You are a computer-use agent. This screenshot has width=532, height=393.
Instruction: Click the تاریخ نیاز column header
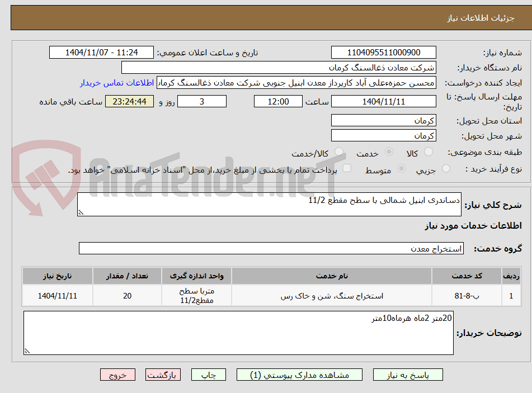[x=57, y=276]
